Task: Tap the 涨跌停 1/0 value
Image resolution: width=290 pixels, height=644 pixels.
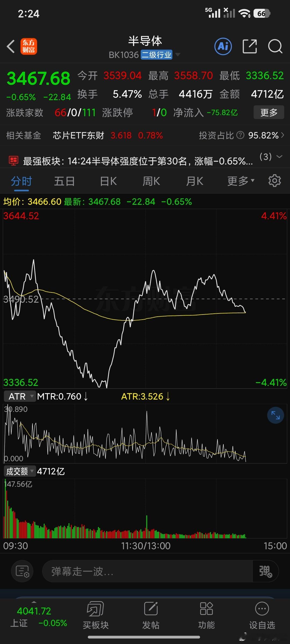Action: [x=159, y=112]
